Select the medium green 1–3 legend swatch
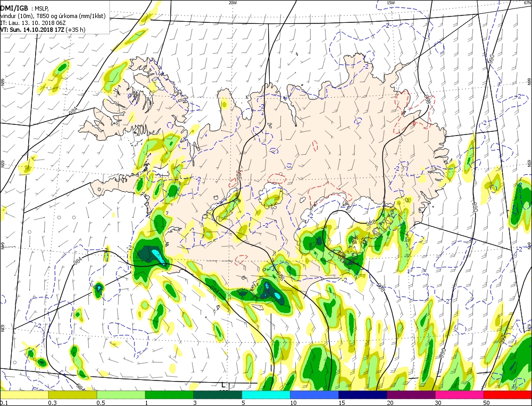 (x=169, y=395)
